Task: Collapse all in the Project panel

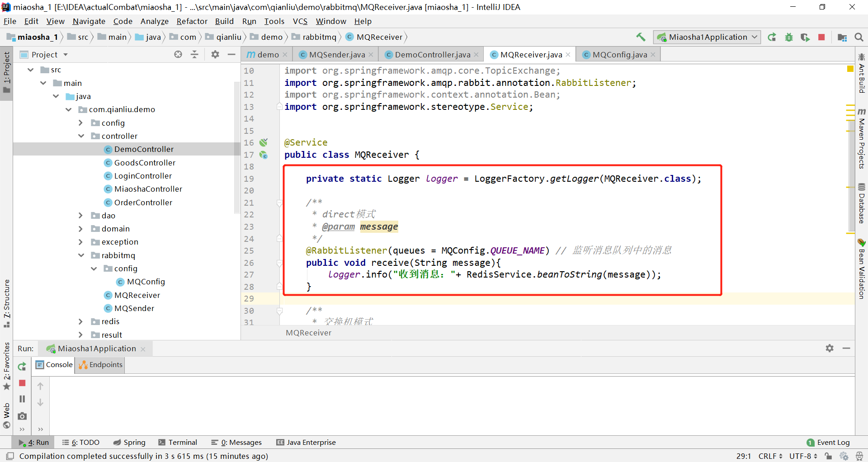Action: tap(194, 54)
